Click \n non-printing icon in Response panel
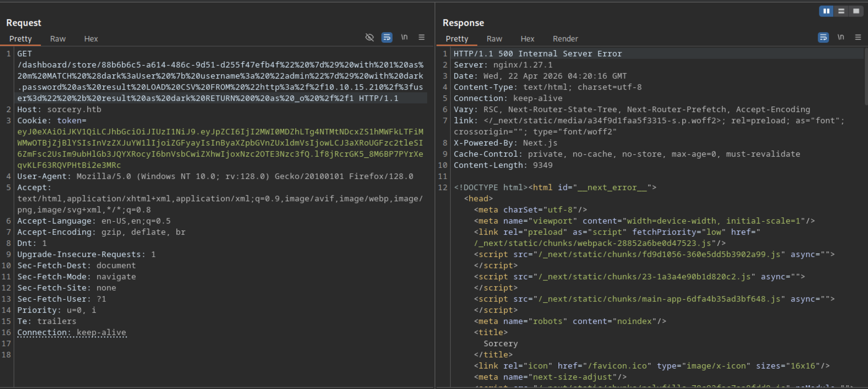 (841, 37)
